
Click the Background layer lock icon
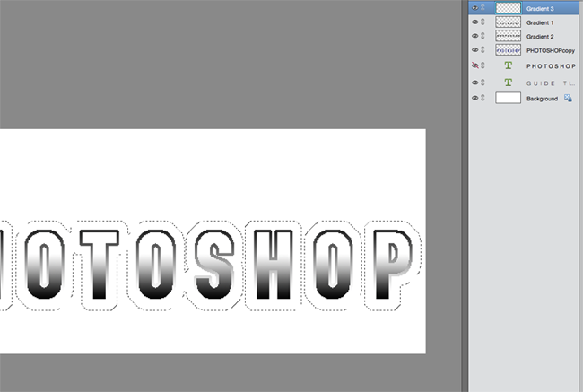[x=568, y=98]
